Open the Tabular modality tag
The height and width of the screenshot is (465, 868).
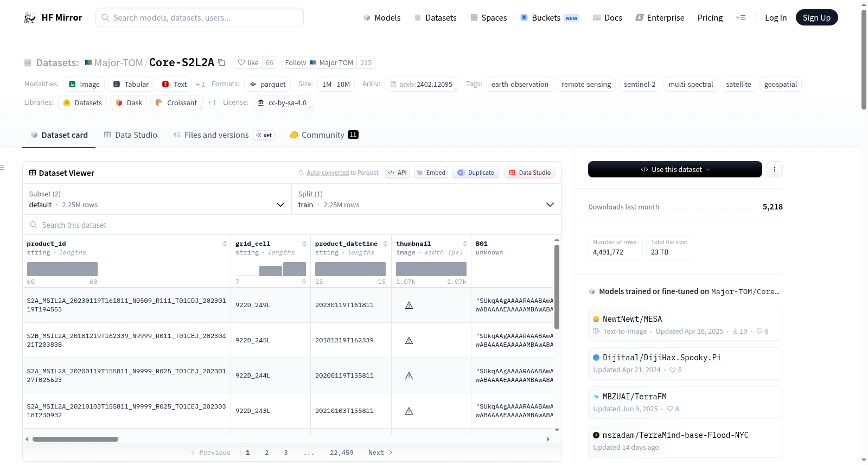pos(131,84)
